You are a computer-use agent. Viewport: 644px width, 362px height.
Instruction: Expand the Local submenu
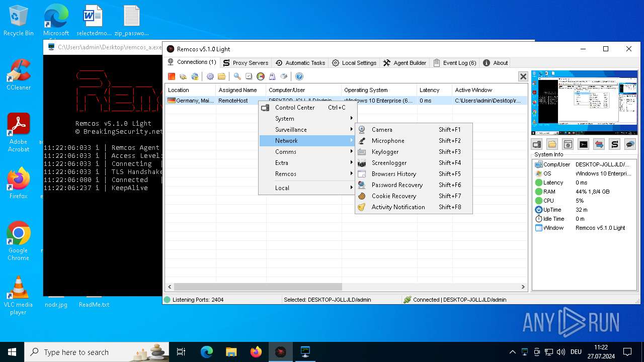(307, 188)
